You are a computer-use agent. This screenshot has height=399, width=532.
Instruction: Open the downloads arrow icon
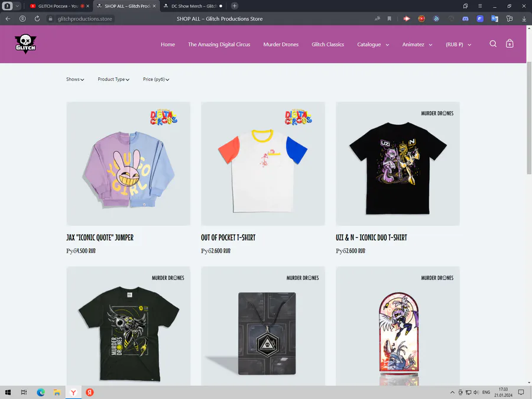click(x=524, y=19)
